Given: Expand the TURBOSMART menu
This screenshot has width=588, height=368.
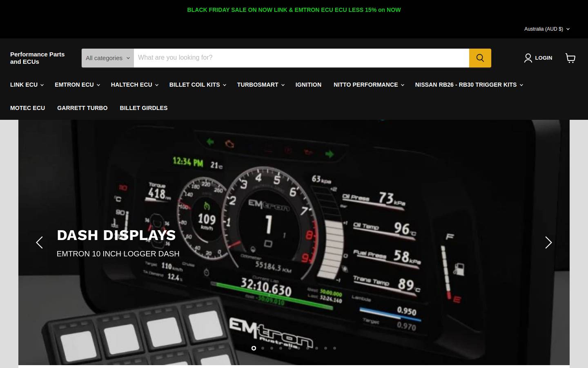Looking at the screenshot, I should pos(261,85).
